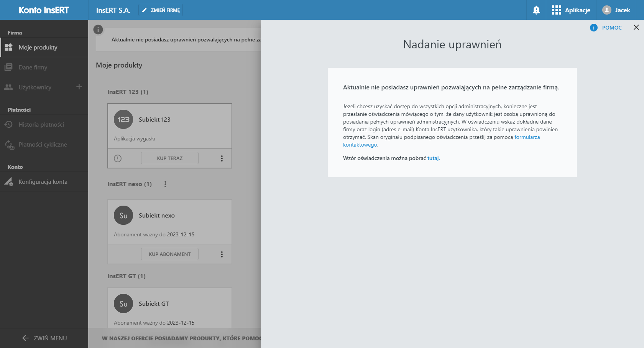Close the Nadanie uprawnień panel
The width and height of the screenshot is (644, 348).
tap(636, 27)
